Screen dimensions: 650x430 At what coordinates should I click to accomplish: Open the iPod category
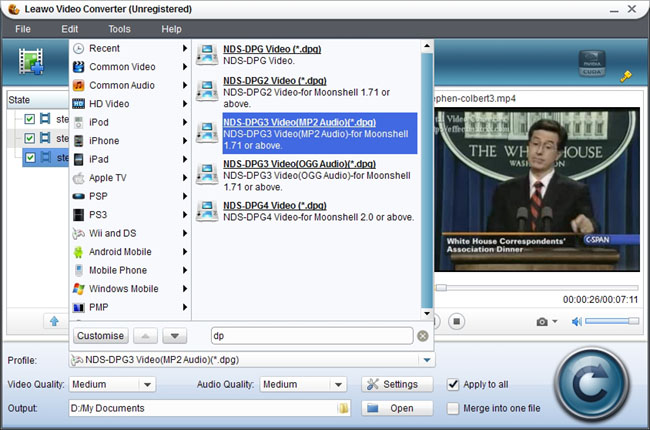tap(130, 122)
